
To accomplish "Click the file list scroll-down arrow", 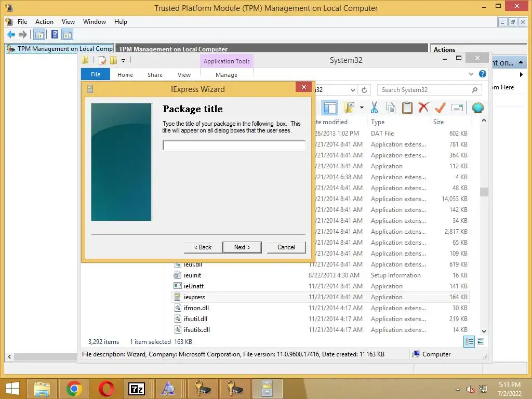I will [484, 331].
